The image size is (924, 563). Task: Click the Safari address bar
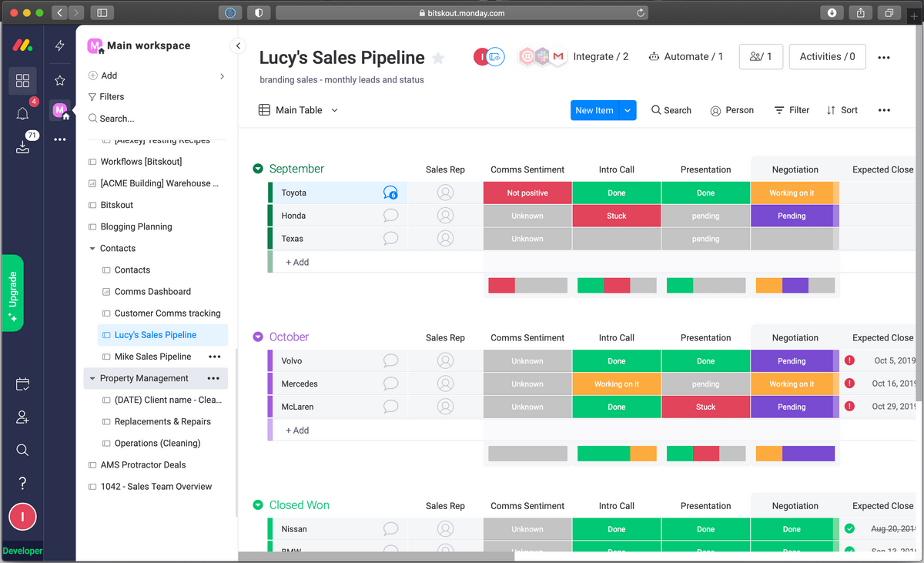coord(461,13)
